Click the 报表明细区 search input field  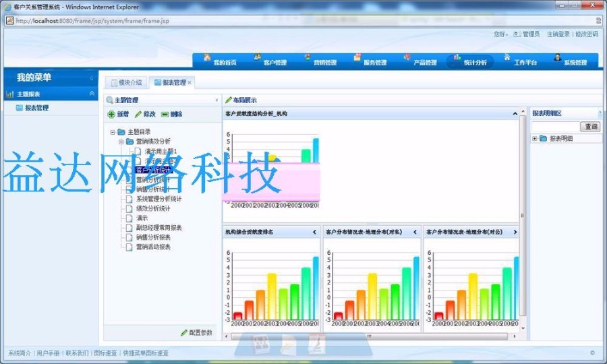(556, 127)
